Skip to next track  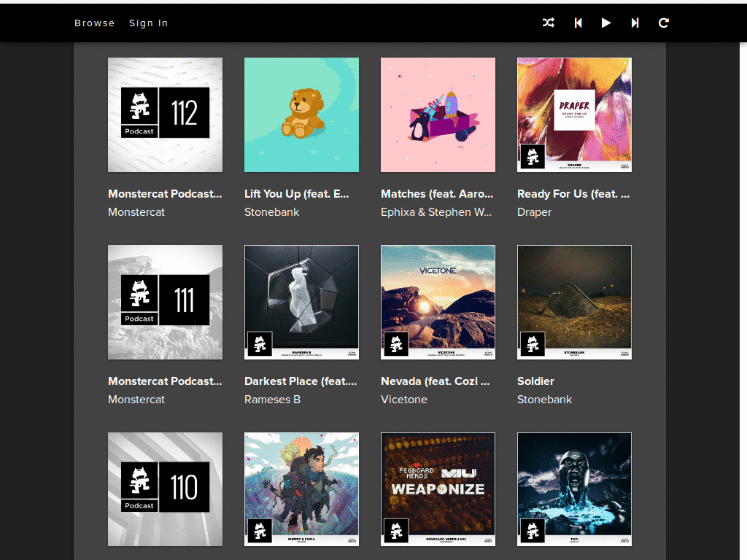pos(635,23)
